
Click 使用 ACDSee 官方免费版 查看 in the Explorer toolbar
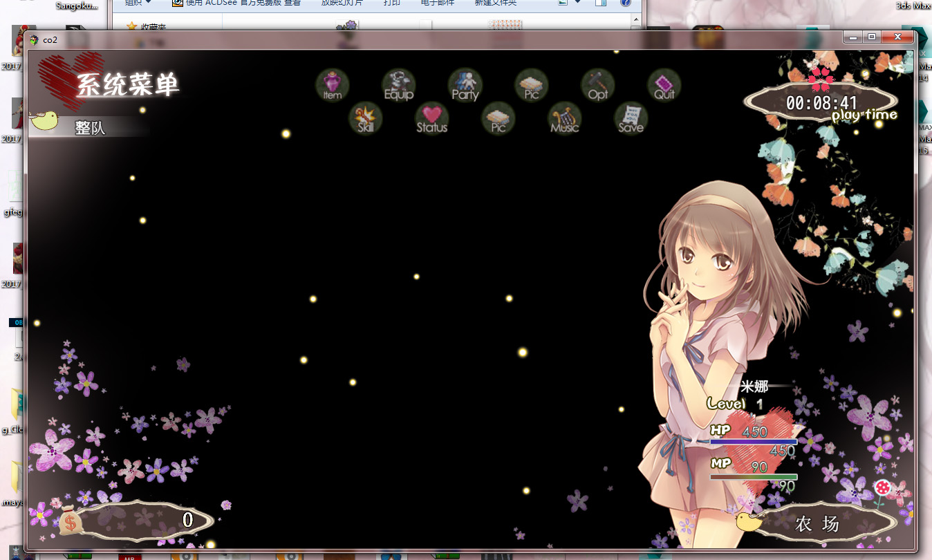(236, 3)
